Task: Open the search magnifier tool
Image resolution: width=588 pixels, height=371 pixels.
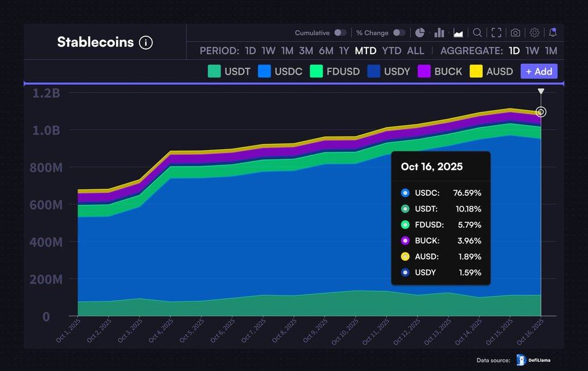Action: pyautogui.click(x=477, y=33)
